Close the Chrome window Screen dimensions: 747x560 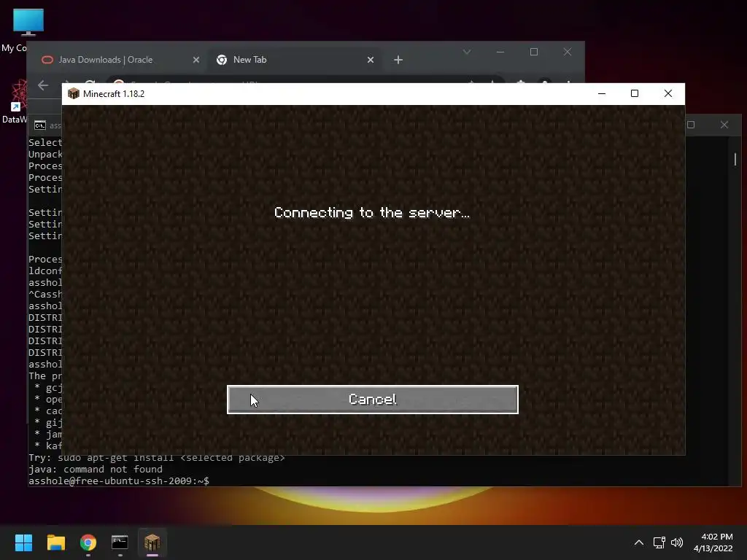click(568, 52)
